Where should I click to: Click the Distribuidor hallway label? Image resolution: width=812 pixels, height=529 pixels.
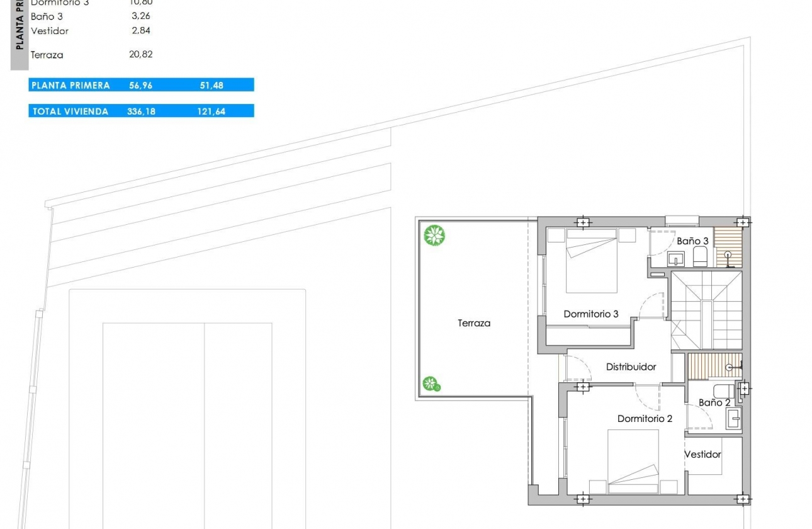click(631, 367)
